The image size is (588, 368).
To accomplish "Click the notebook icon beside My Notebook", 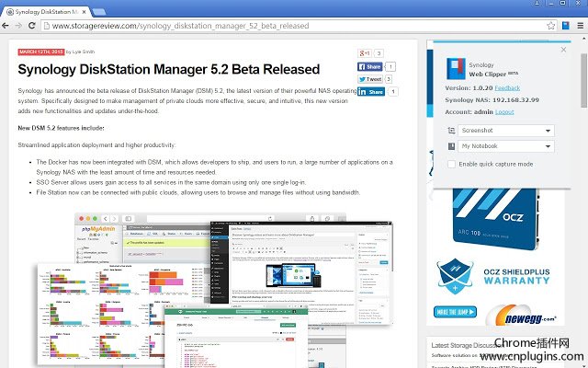I will (x=451, y=146).
